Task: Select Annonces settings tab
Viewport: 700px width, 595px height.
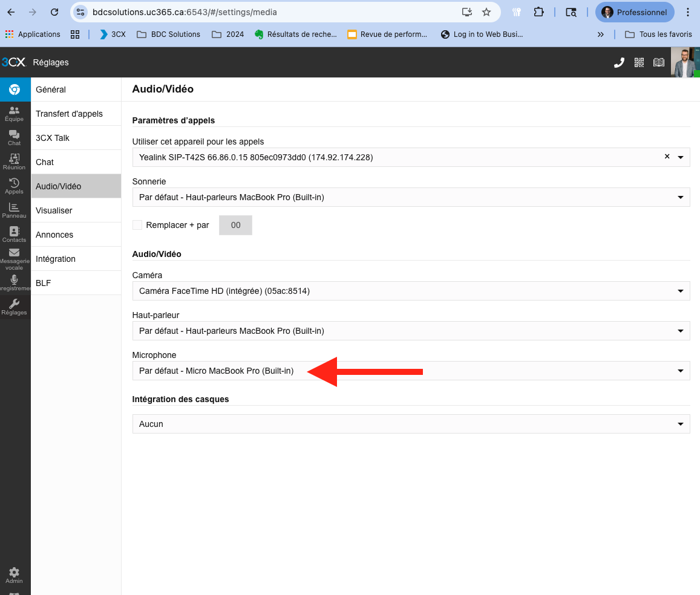Action: click(x=76, y=234)
